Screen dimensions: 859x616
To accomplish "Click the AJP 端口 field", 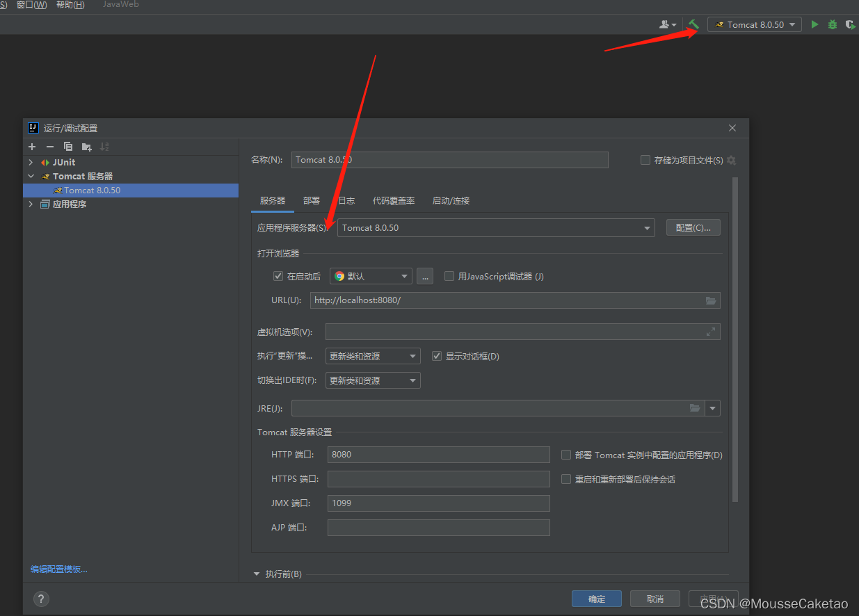I will pos(439,528).
